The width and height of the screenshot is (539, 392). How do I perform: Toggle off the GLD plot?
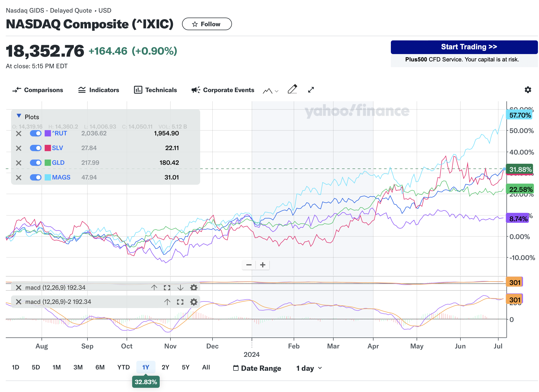pyautogui.click(x=36, y=163)
